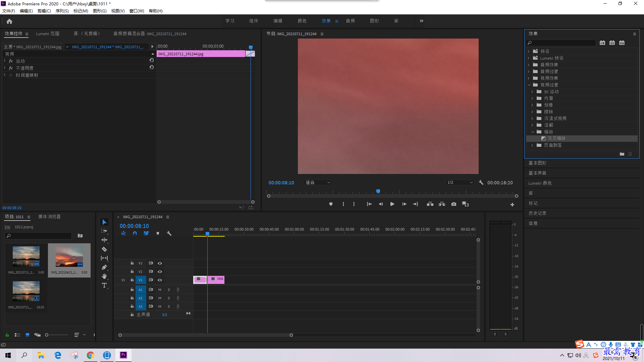
Task: Expand the 预设 presets folder
Action: point(529,51)
